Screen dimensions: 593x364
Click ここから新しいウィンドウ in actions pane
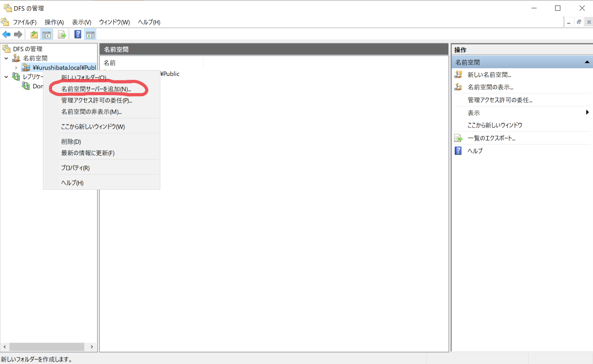(x=495, y=125)
